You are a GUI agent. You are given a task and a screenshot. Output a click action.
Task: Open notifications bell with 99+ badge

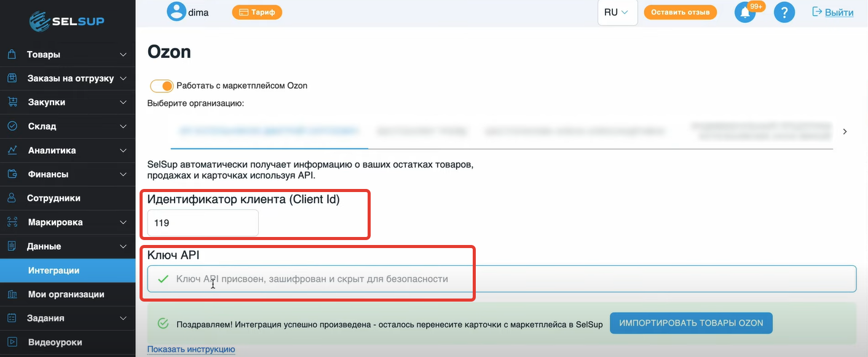click(746, 12)
